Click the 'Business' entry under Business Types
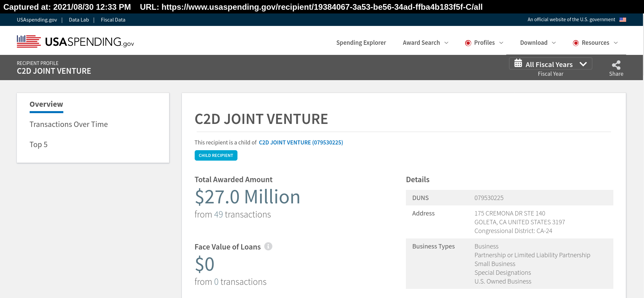The height and width of the screenshot is (298, 644). (486, 246)
